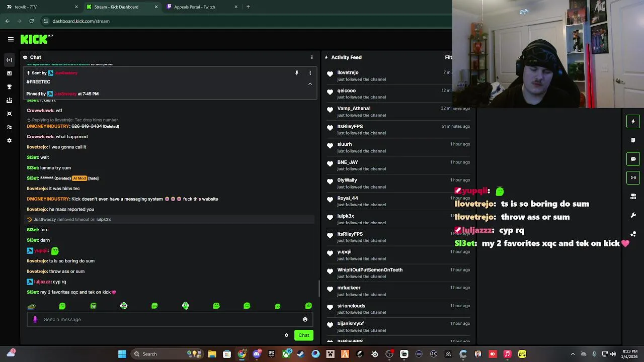Image resolution: width=644 pixels, height=362 pixels.
Task: Toggle microphone tray icon in taskbar
Action: point(594,354)
